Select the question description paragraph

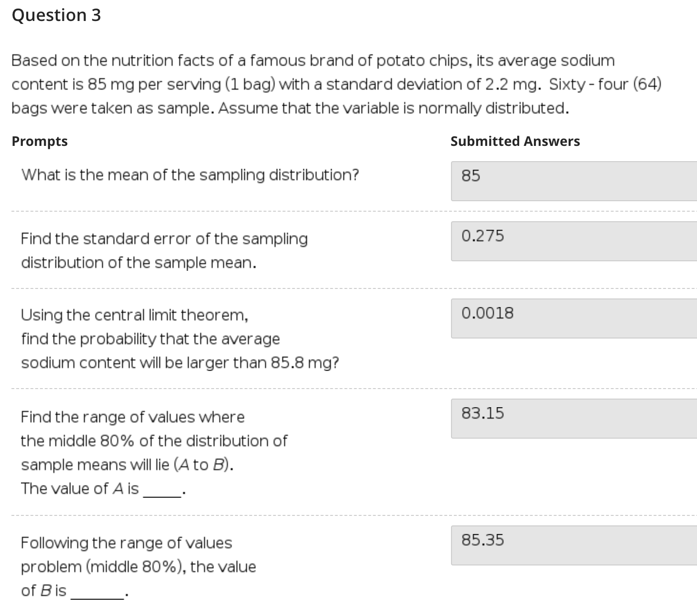point(334,84)
